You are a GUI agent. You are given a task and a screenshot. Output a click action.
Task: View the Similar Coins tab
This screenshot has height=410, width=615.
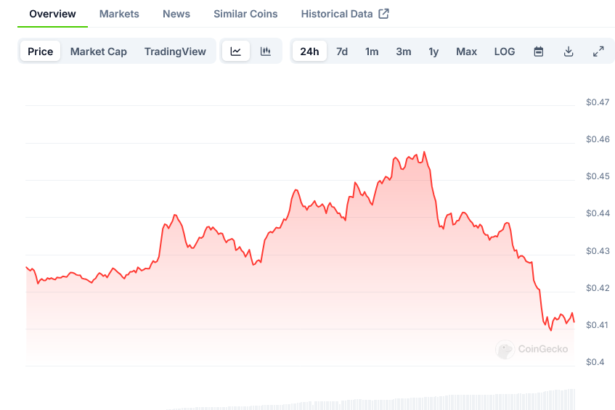(245, 14)
